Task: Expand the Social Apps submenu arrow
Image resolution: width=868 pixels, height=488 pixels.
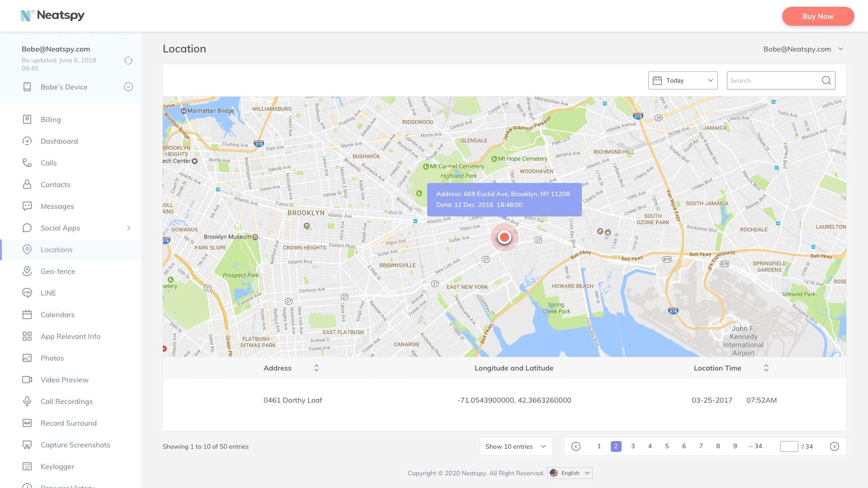Action: [x=128, y=228]
